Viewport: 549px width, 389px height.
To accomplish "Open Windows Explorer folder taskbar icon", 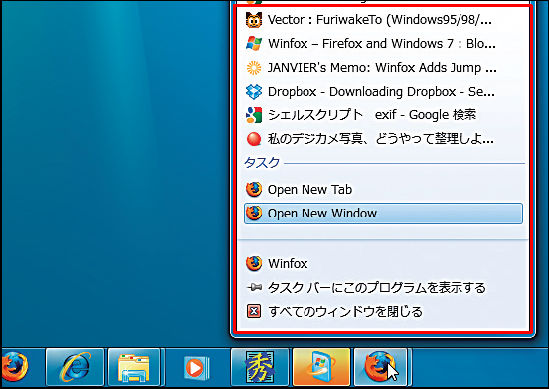I will pos(134,367).
